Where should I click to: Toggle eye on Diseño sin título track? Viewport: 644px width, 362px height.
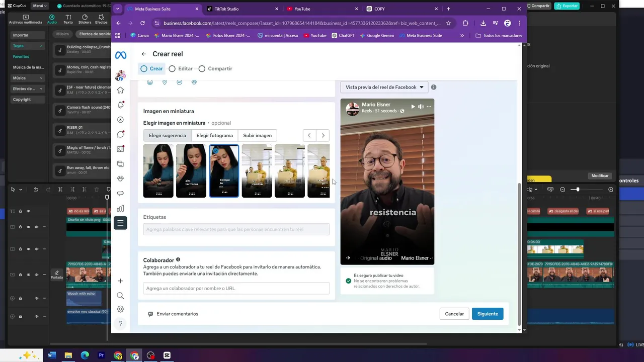point(28,227)
